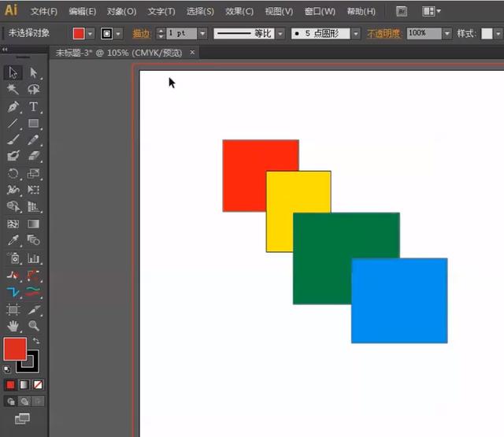This screenshot has height=437, width=504.
Task: Select the Zoom tool
Action: (x=33, y=326)
